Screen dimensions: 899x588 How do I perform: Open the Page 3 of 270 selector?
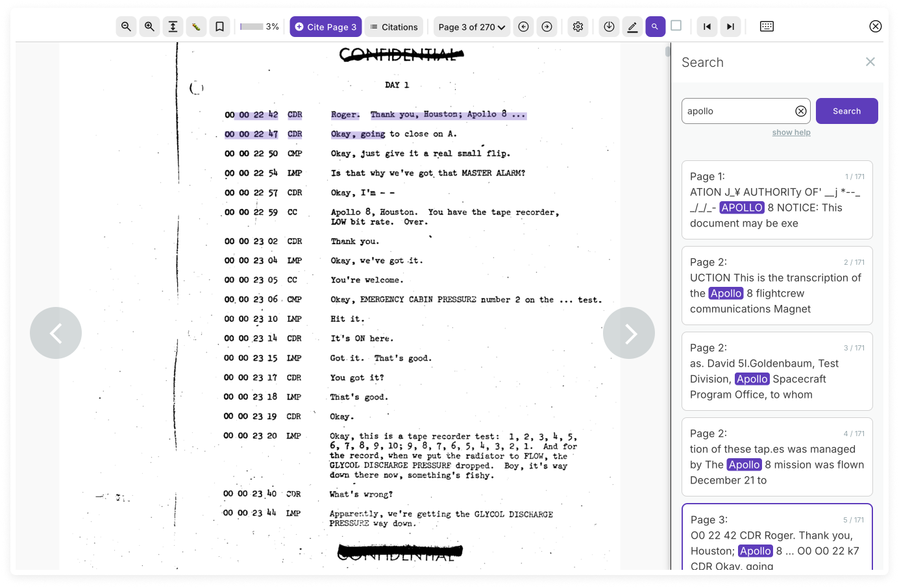471,27
